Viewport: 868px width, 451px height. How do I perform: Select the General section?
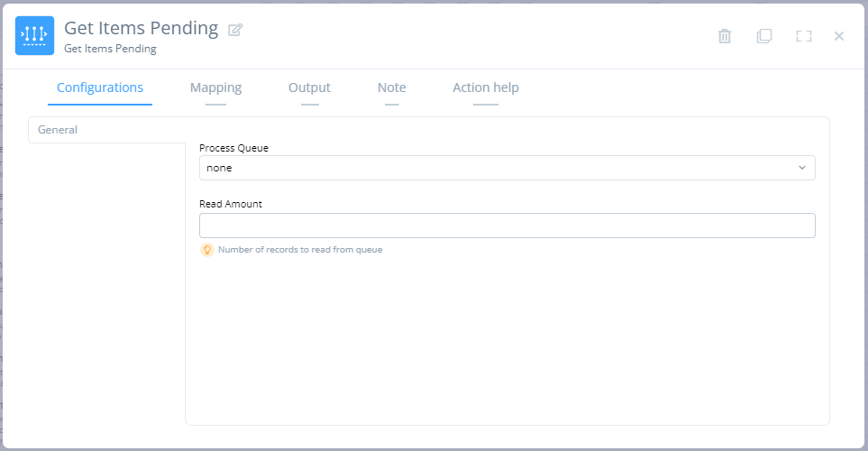[107, 130]
